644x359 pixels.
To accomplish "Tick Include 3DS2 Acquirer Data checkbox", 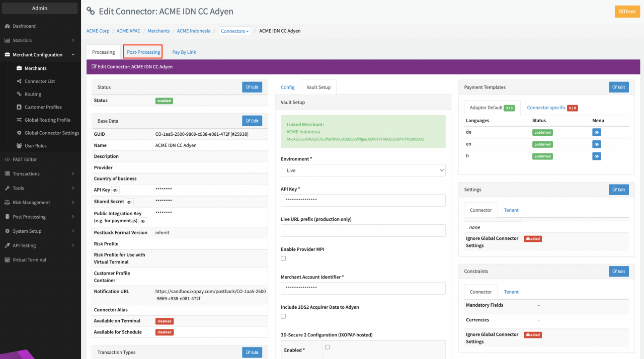I will click(283, 316).
